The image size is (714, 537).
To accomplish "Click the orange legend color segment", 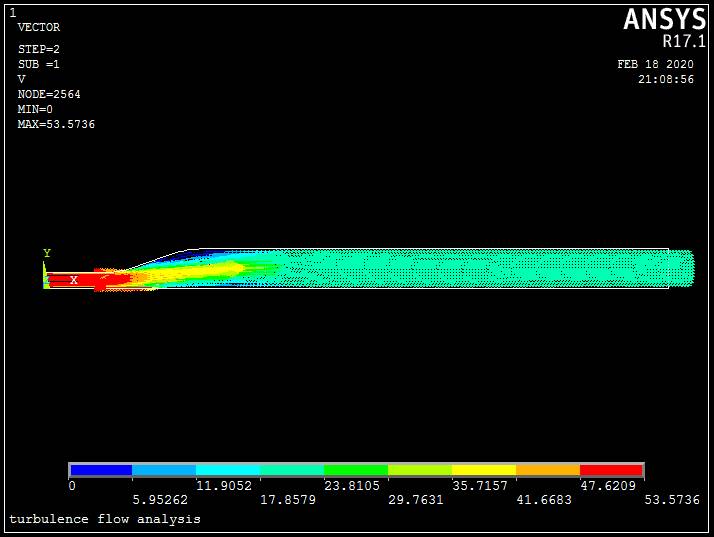I will click(548, 470).
